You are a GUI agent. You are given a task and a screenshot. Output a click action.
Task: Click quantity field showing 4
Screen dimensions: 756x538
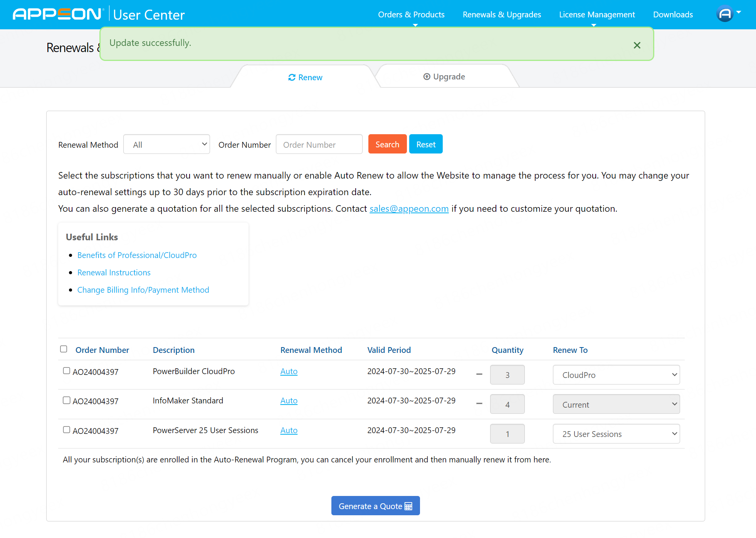click(x=507, y=404)
